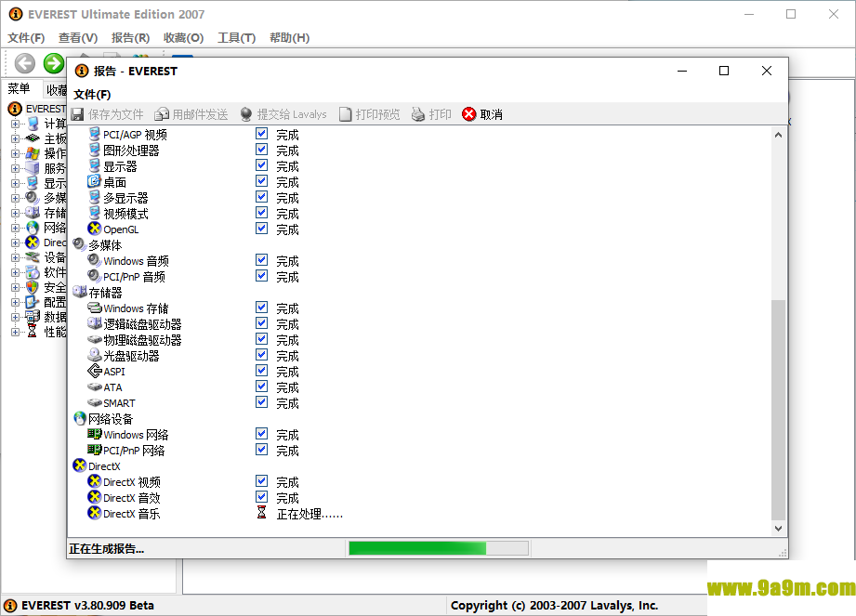Toggle the checkbox for Windows 音频
This screenshot has width=856, height=616.
click(x=261, y=260)
